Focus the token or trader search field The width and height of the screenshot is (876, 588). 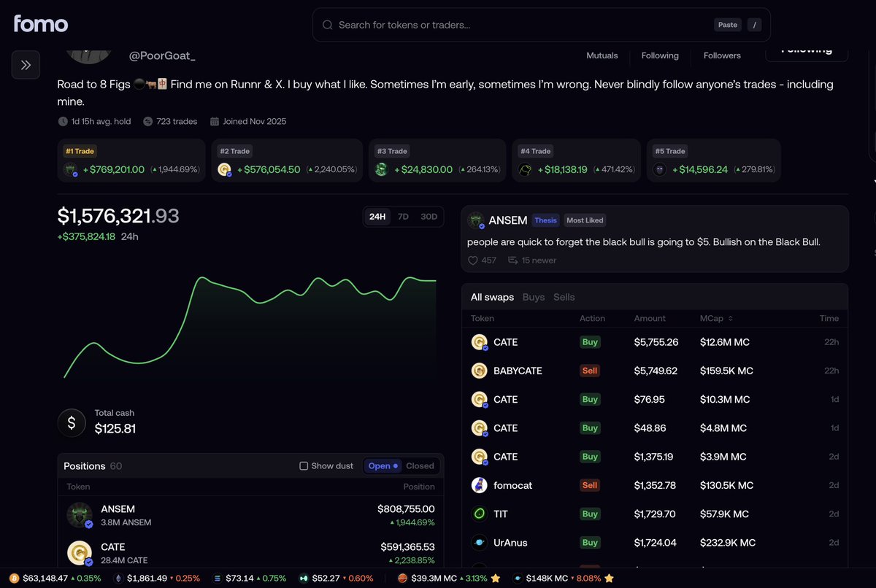(541, 25)
